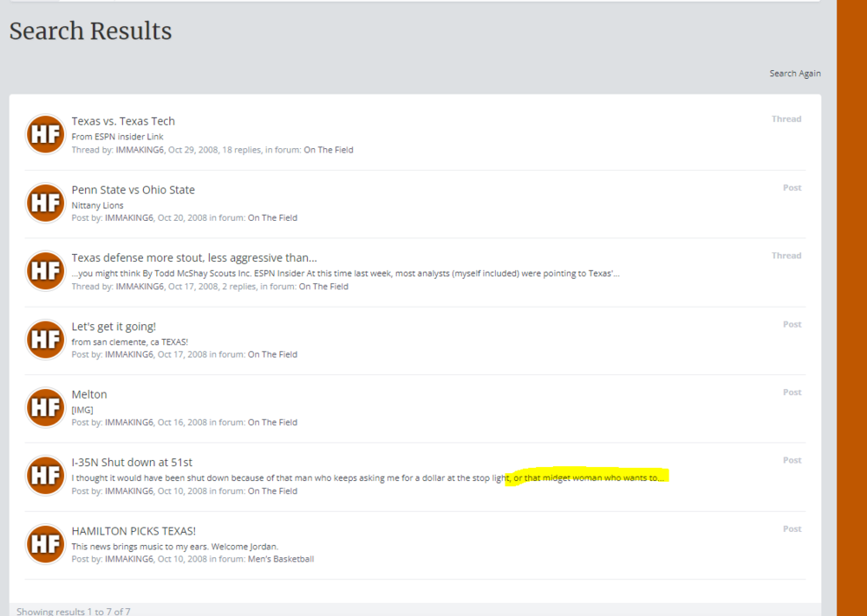Screen dimensions: 867x616
Task: Open On The Field forum from Melton result
Action: 272,423
